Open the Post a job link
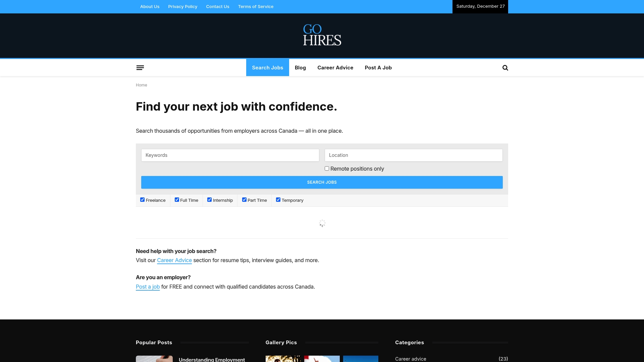 (148, 287)
